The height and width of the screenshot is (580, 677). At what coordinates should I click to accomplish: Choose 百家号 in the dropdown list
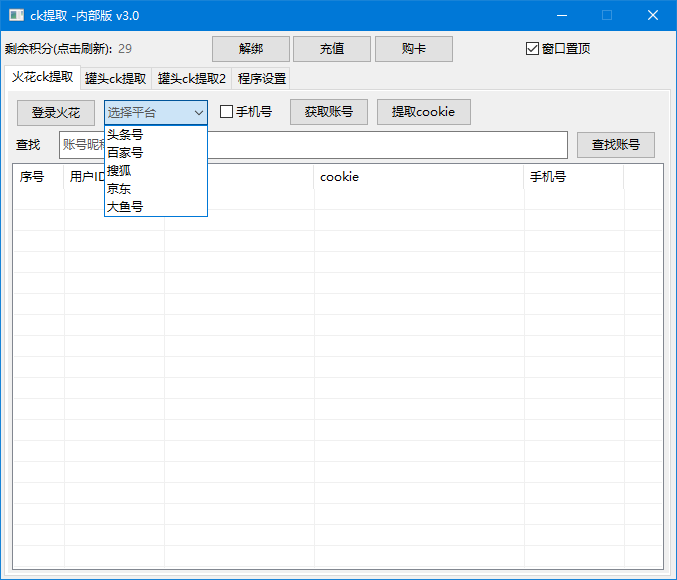(x=125, y=153)
